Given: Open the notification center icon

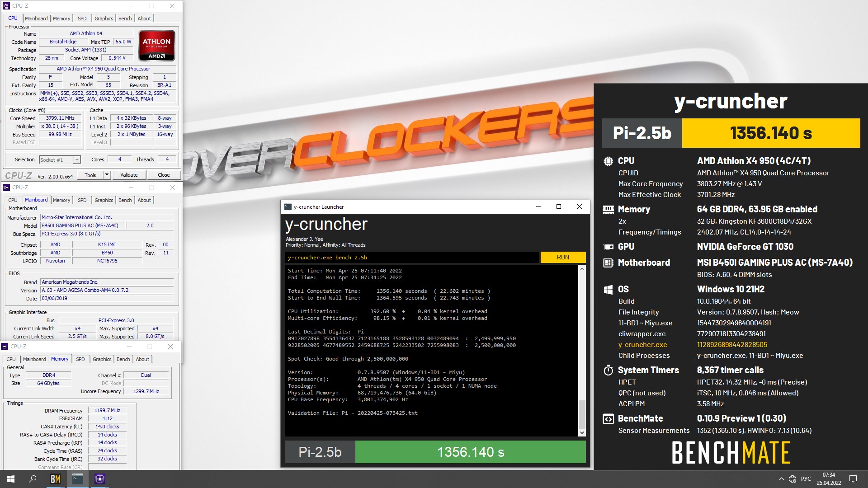Looking at the screenshot, I should (x=853, y=479).
